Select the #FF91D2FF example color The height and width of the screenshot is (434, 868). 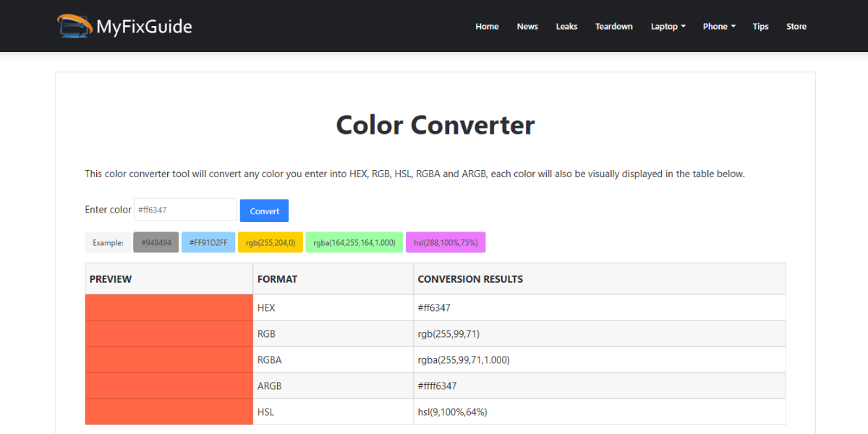click(x=208, y=242)
